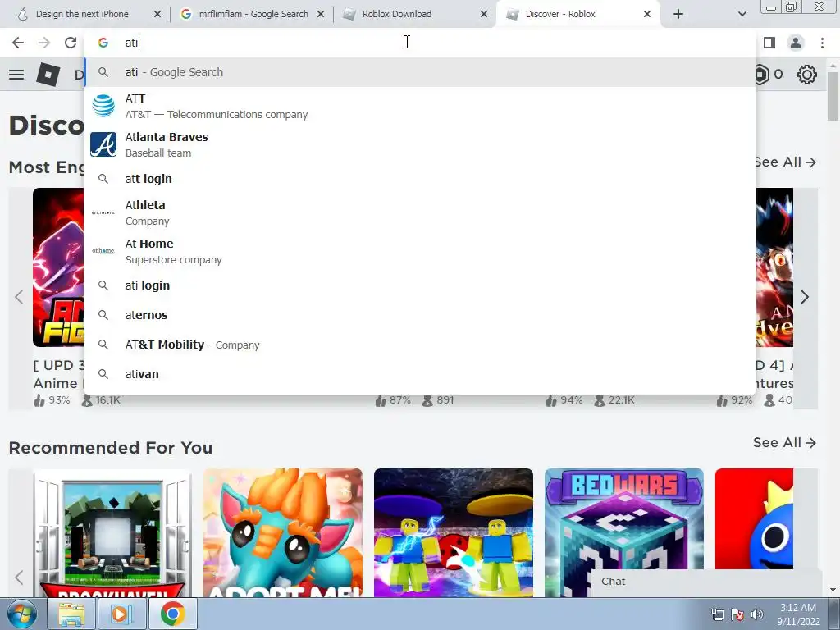The image size is (840, 630).
Task: Select the 'att login' suggestion
Action: [x=420, y=179]
